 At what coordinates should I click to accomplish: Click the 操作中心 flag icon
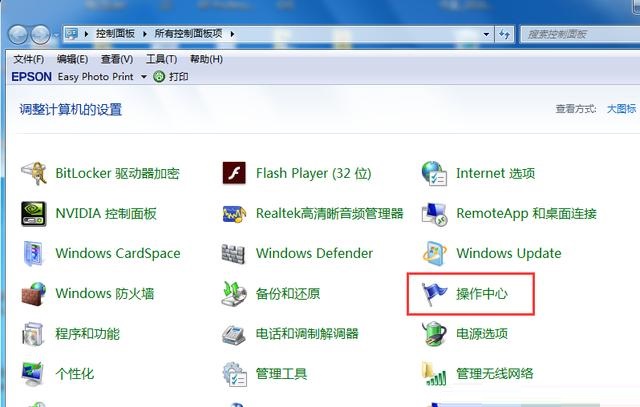pyautogui.click(x=434, y=294)
